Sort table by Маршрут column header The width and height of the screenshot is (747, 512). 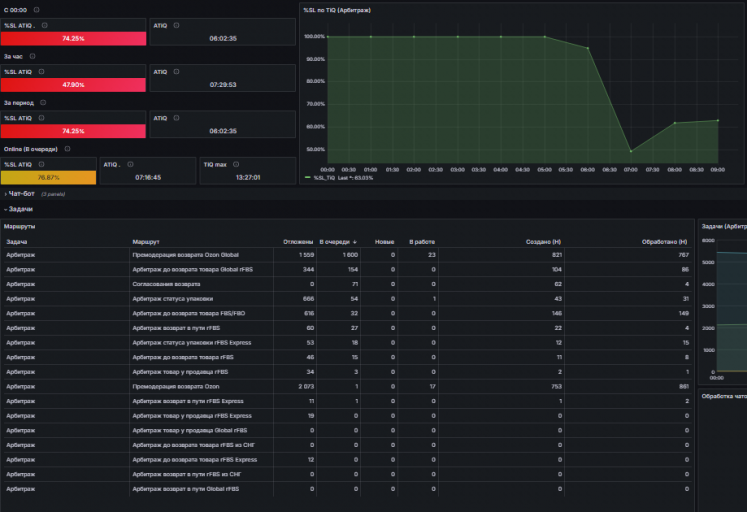pos(146,242)
